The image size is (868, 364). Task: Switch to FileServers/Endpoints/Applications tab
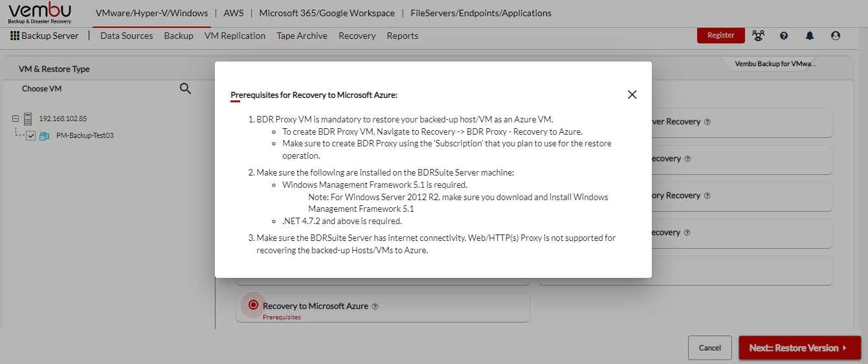pyautogui.click(x=481, y=13)
